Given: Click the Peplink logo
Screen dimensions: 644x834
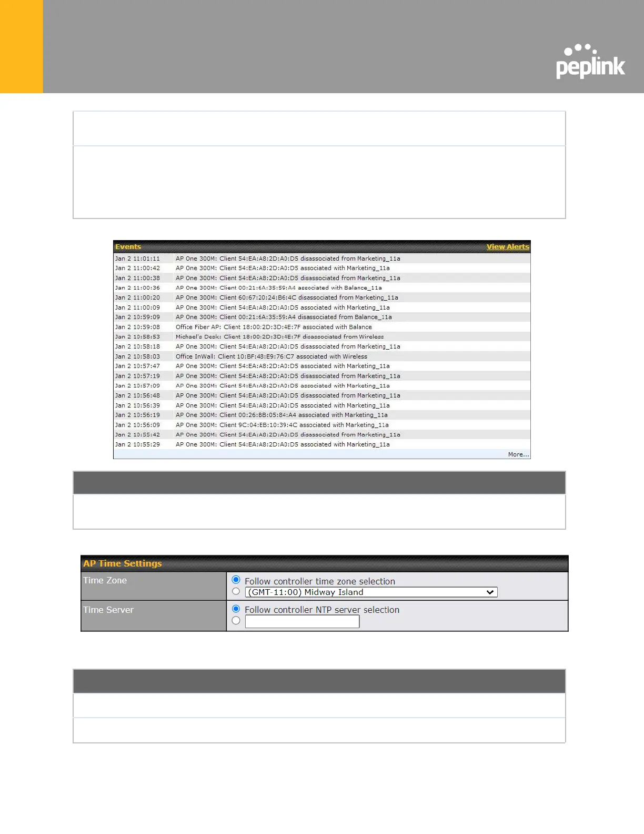Looking at the screenshot, I should click(x=590, y=62).
